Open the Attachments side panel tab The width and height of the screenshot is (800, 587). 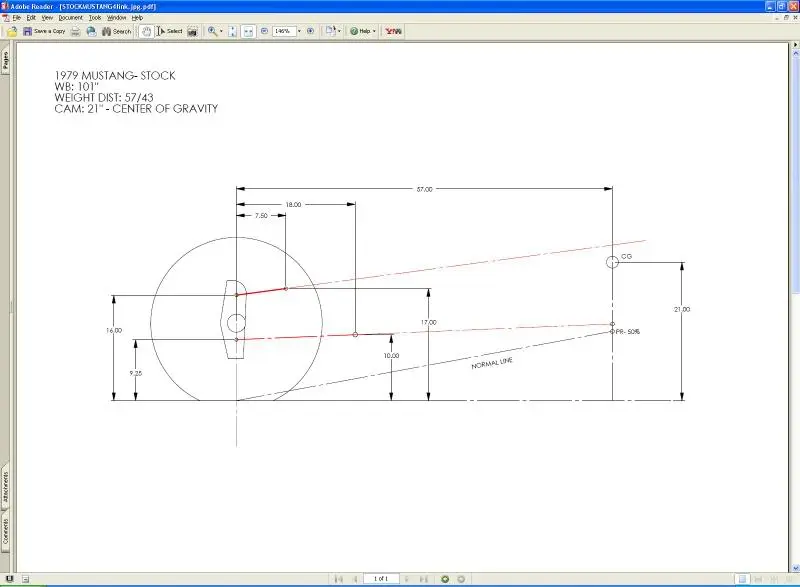[x=5, y=487]
